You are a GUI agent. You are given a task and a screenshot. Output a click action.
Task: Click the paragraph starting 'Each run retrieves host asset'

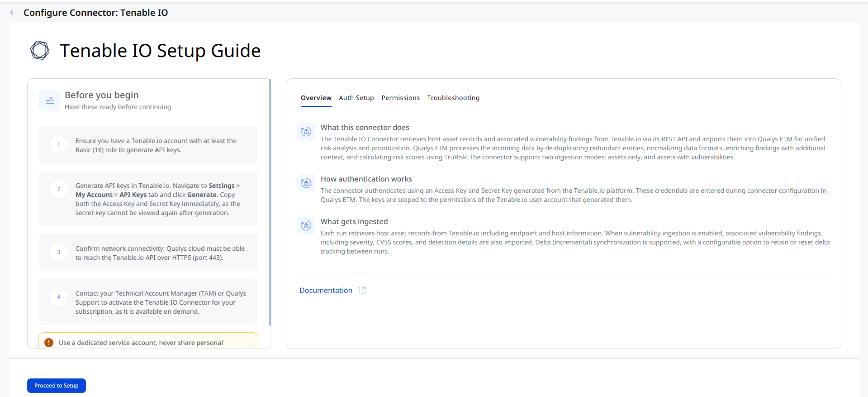tap(575, 242)
